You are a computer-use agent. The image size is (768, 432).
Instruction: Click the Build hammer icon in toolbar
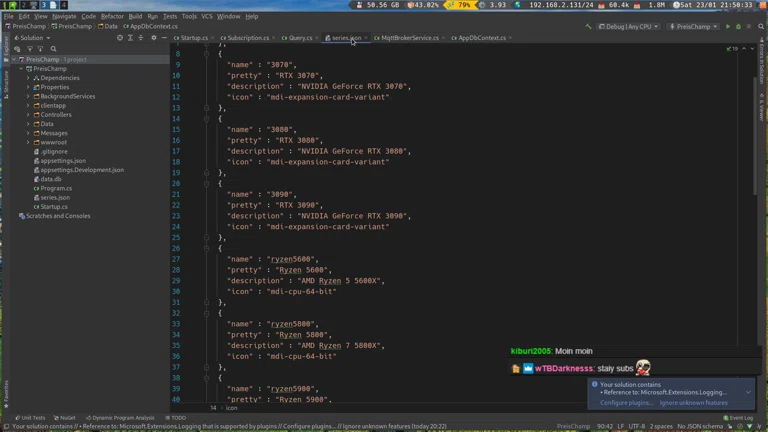[x=588, y=27]
